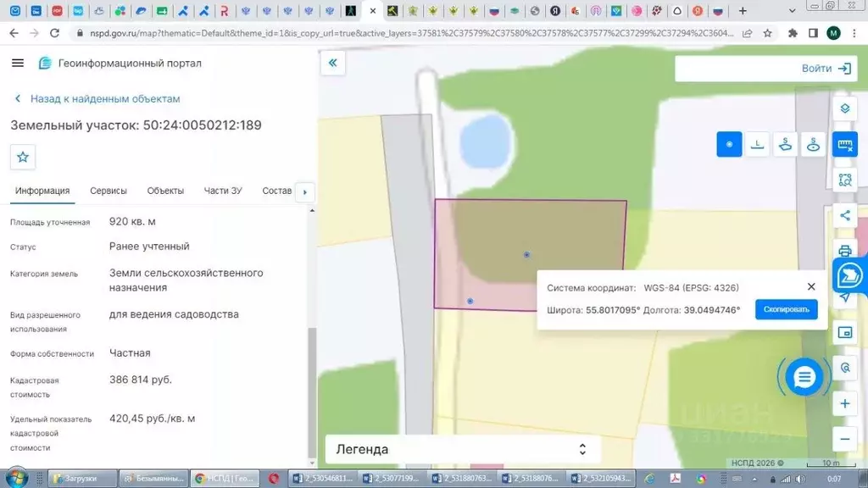Viewport: 868px width, 488px height.
Task: Close the coordinates popup
Action: point(811,286)
